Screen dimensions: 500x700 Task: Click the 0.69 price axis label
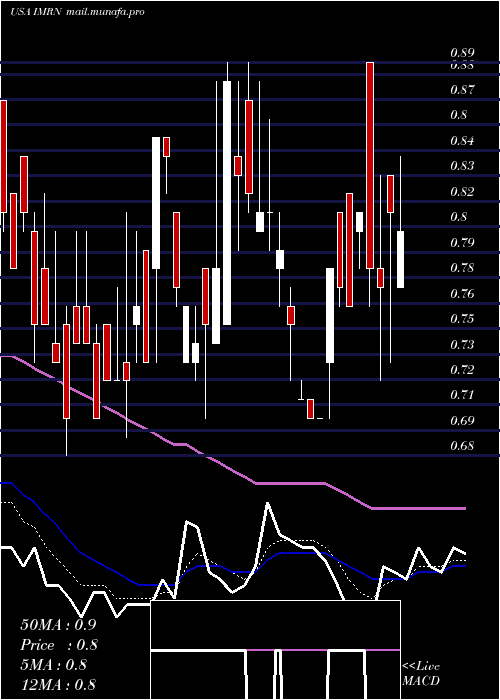(x=462, y=421)
